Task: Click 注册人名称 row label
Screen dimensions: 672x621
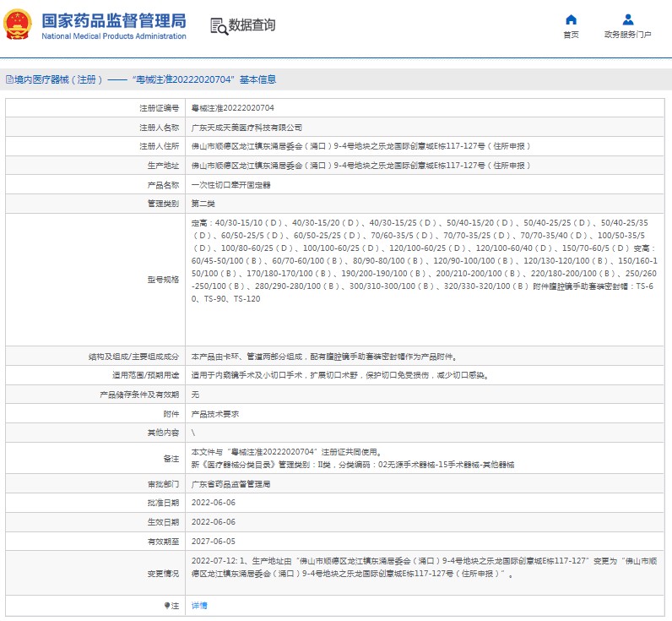Action: click(x=159, y=128)
